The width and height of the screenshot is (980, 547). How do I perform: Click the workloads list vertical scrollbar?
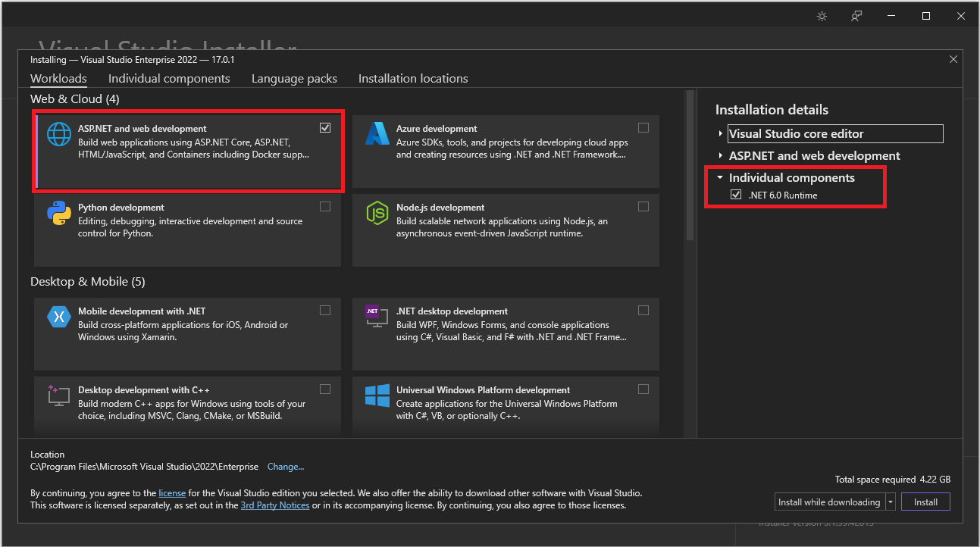coord(690,167)
